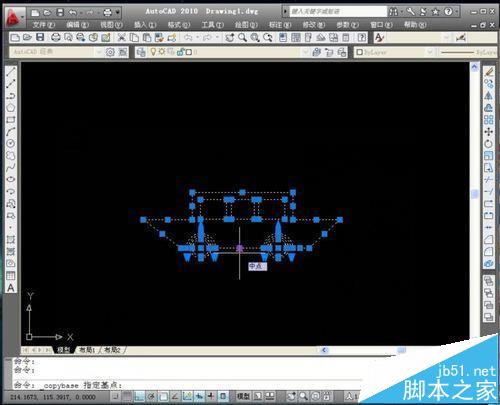
Task: Select the Erase tool in Modify toolbar
Action: coord(489,72)
